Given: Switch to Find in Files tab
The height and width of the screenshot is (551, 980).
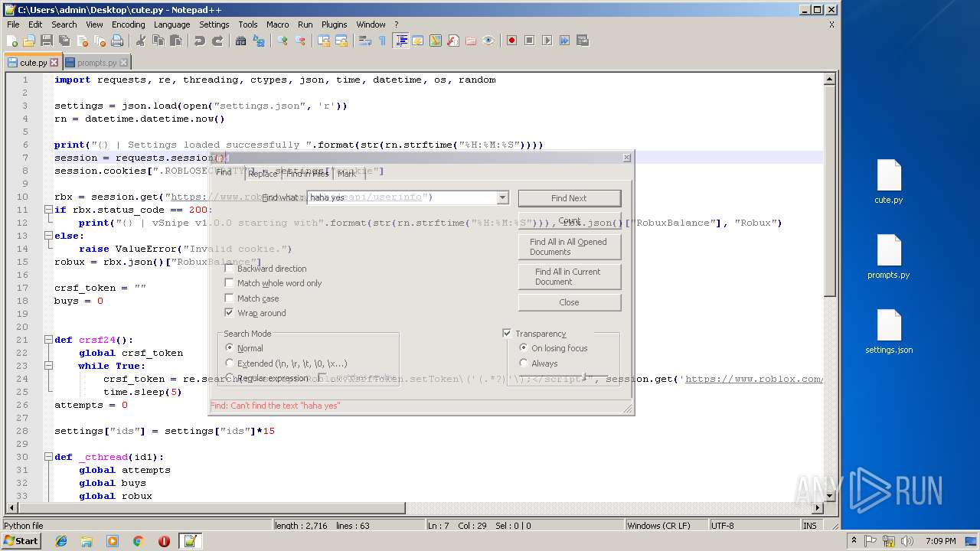Looking at the screenshot, I should (307, 174).
